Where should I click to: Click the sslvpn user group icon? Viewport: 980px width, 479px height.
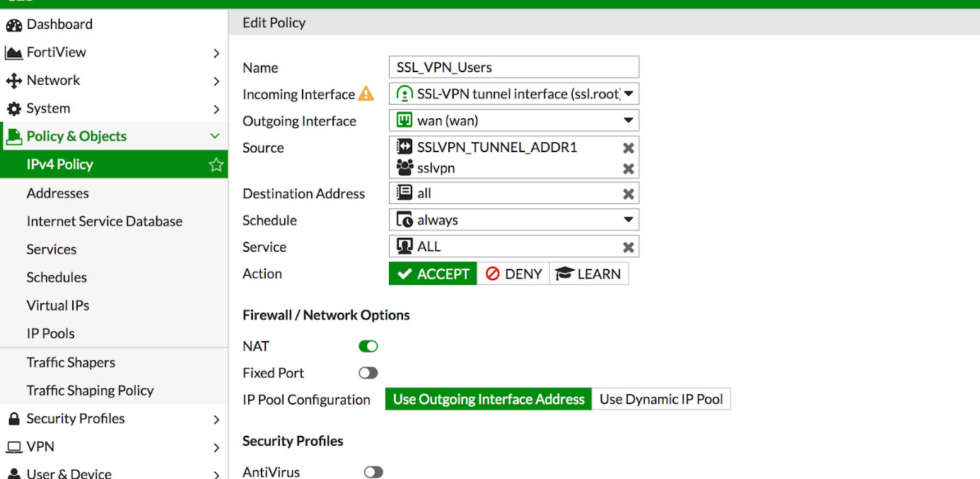tap(404, 168)
